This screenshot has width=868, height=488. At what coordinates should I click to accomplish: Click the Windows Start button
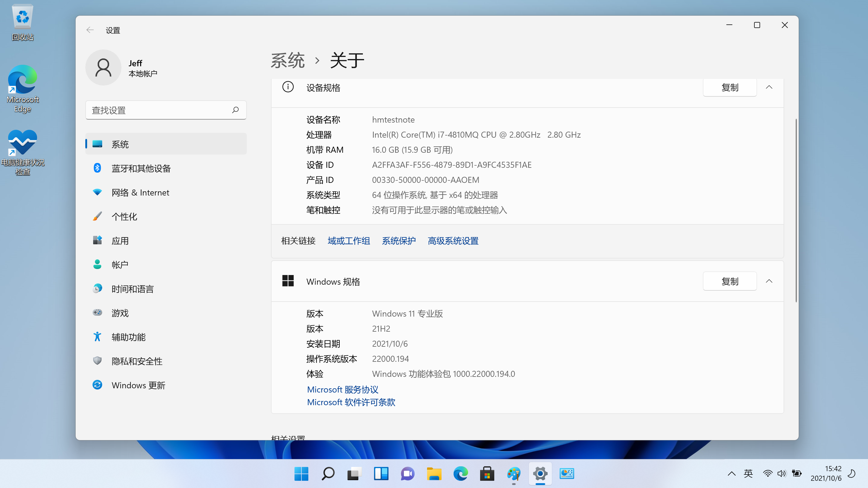click(x=301, y=474)
